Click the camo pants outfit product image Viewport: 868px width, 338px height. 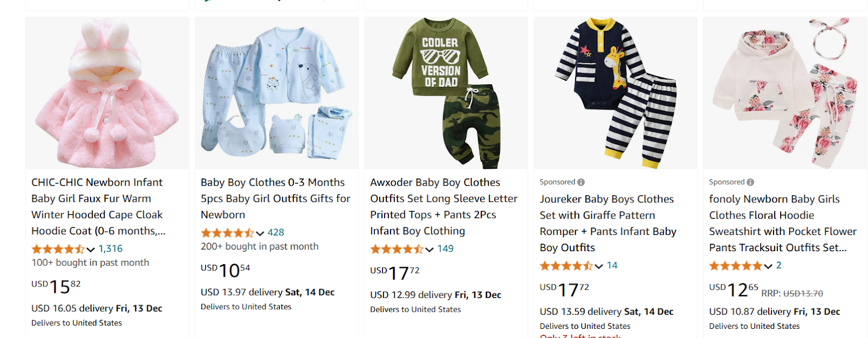pos(446,92)
